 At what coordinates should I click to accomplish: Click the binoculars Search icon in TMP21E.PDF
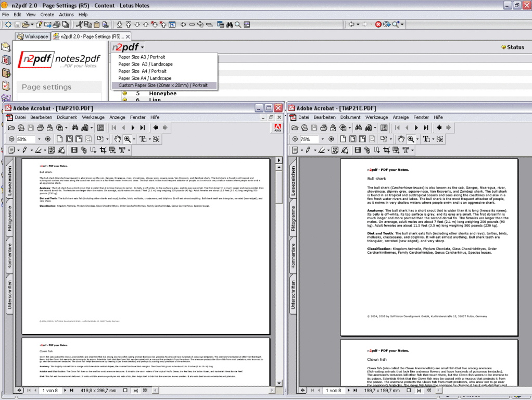tap(359, 128)
